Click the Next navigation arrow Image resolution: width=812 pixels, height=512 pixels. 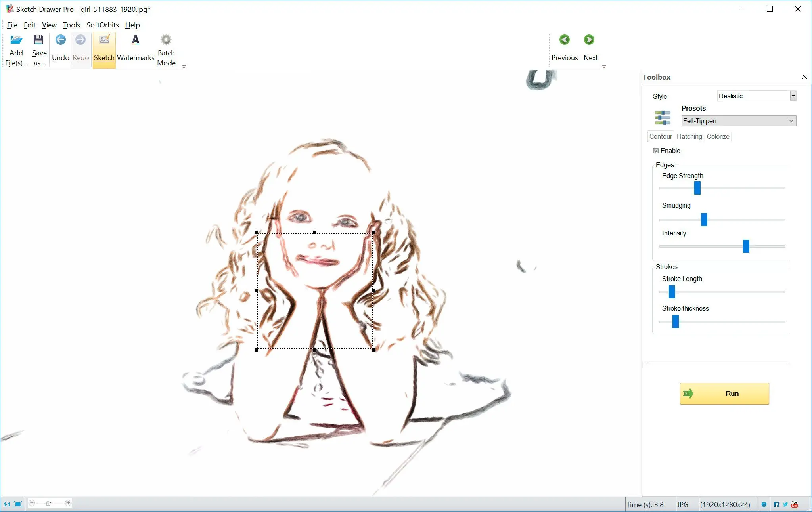pos(590,40)
